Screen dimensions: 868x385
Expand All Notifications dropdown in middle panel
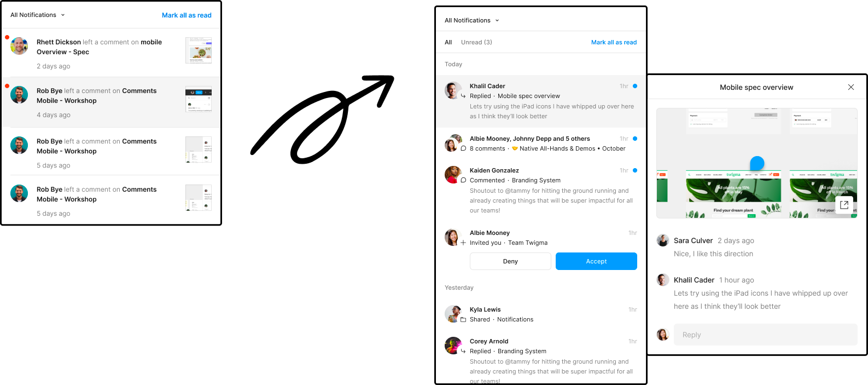(x=471, y=20)
